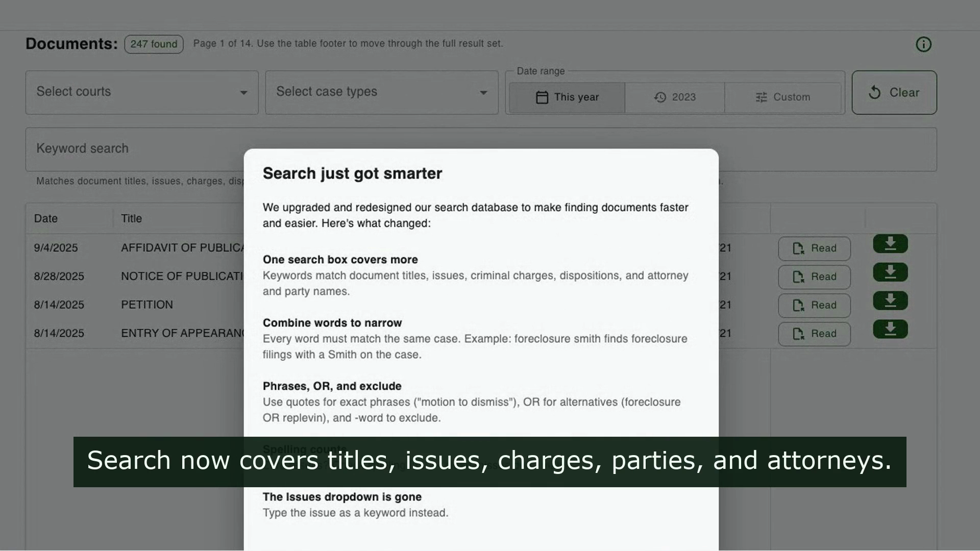Viewport: 980px width, 551px height.
Task: Focus the Keyword search field
Action: tap(481, 149)
